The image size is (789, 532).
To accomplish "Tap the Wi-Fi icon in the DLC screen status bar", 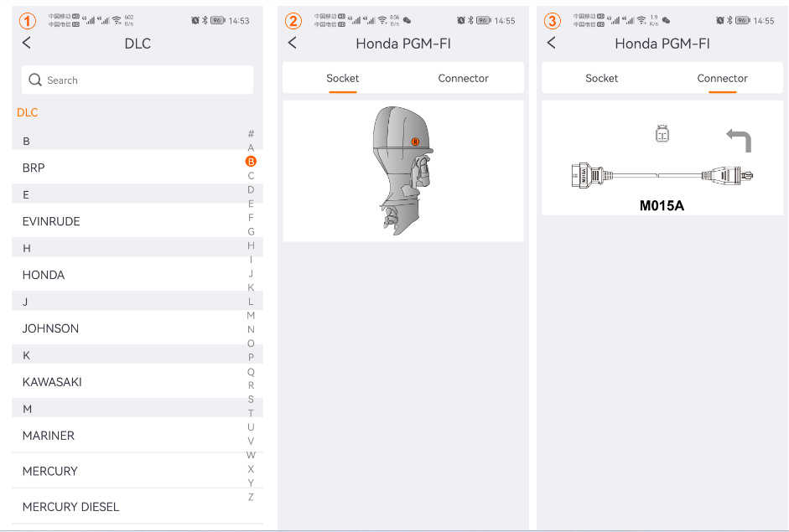I will (117, 20).
